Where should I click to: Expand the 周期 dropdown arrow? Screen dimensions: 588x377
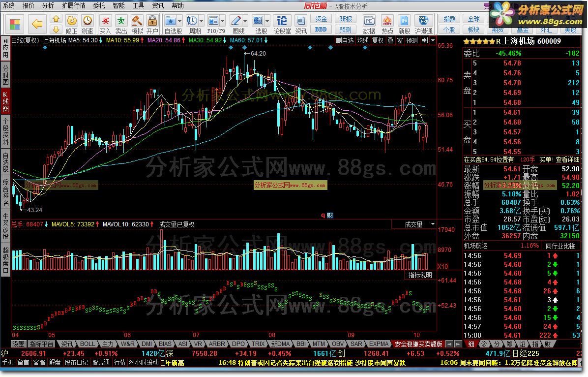[202, 21]
